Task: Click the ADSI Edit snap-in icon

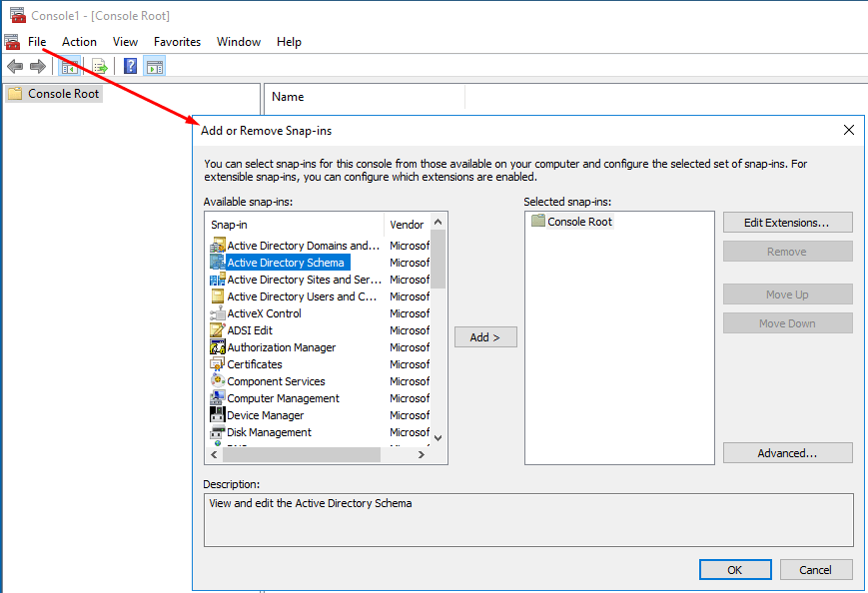Action: pos(218,330)
